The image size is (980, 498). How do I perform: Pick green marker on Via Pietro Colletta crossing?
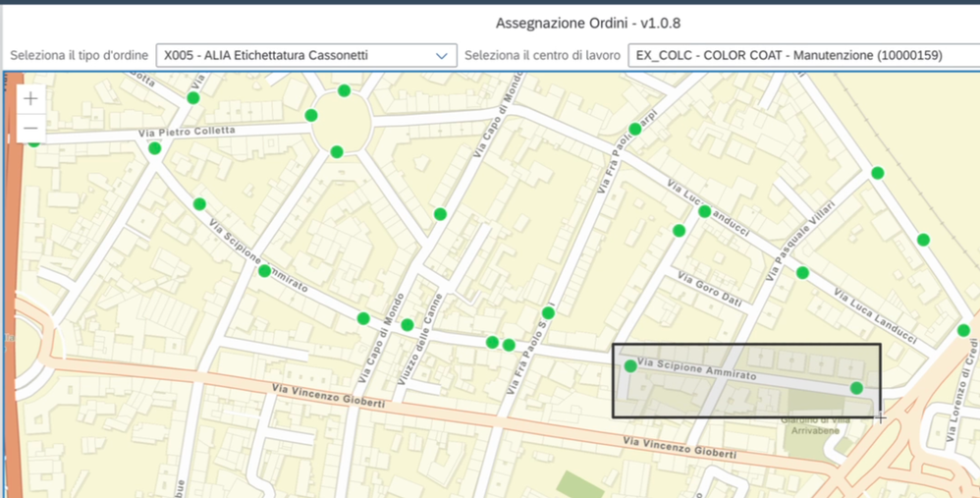[x=154, y=148]
